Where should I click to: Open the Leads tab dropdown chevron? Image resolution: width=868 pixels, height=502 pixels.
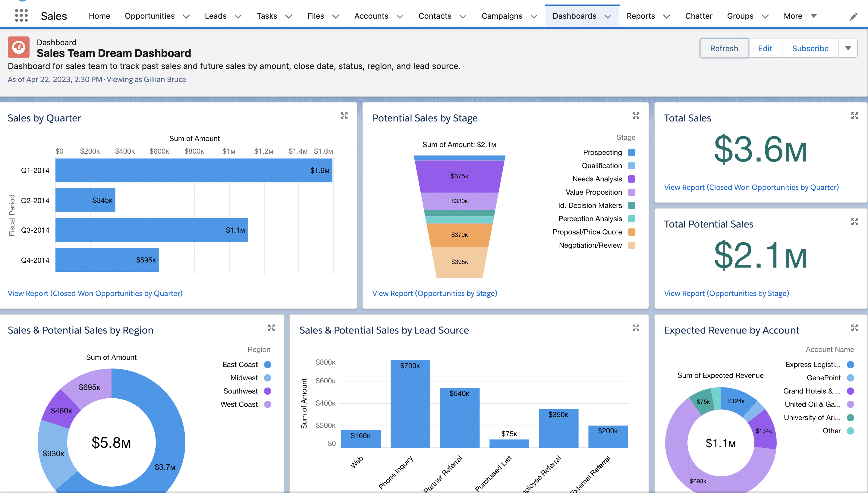click(238, 16)
